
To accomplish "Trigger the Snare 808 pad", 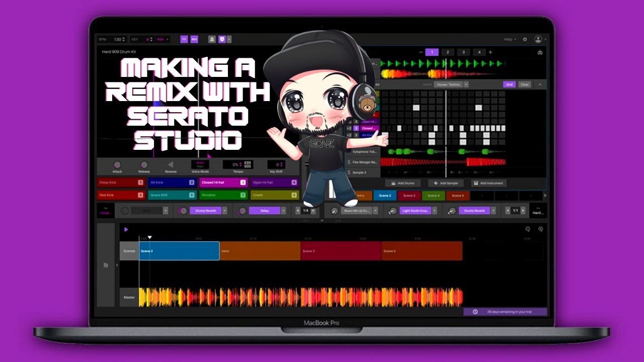I will [x=172, y=195].
